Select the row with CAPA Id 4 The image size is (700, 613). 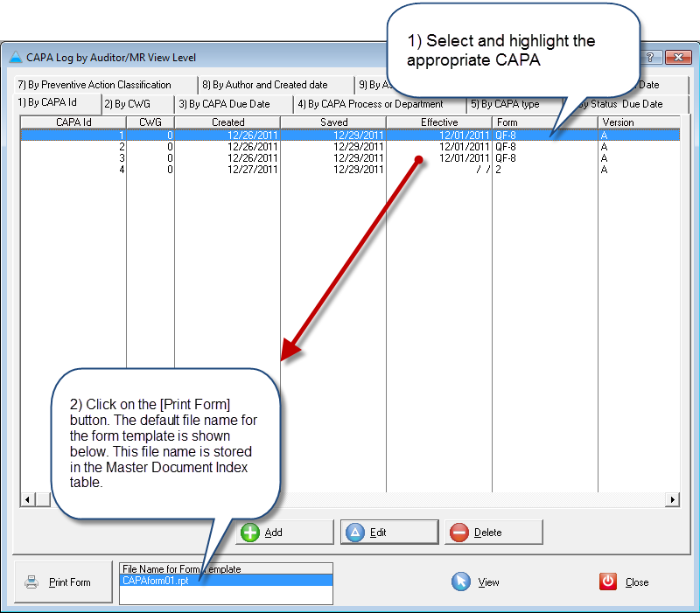point(262,170)
